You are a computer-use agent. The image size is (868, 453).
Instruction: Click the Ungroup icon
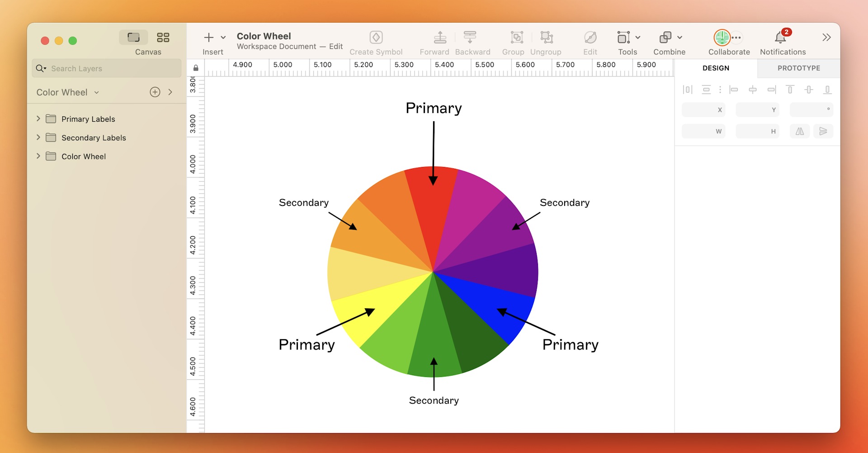click(x=546, y=37)
